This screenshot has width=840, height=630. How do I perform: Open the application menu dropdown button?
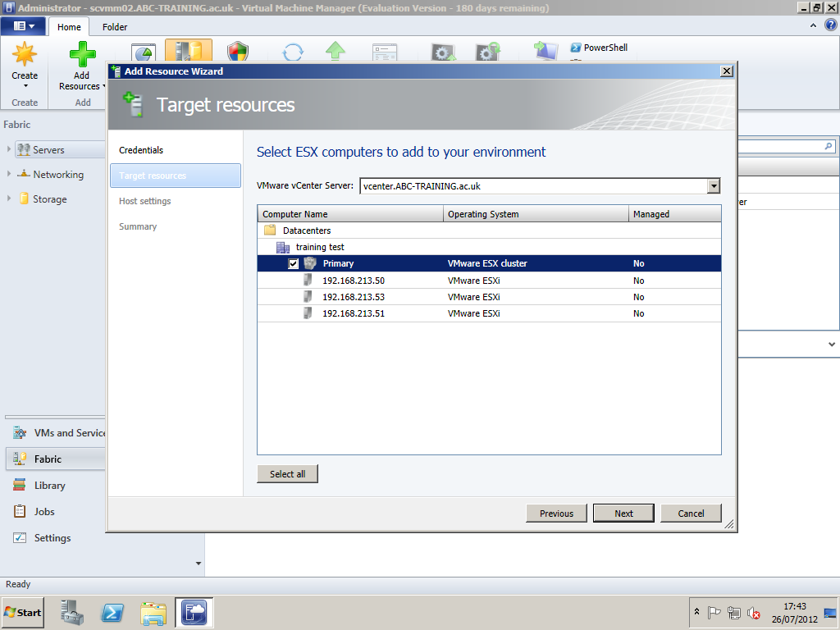[x=24, y=25]
